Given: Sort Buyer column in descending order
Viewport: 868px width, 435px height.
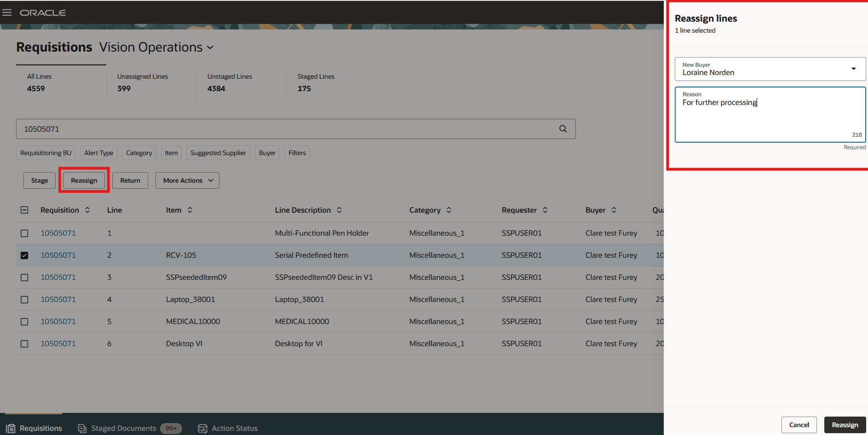Looking at the screenshot, I should pos(614,212).
